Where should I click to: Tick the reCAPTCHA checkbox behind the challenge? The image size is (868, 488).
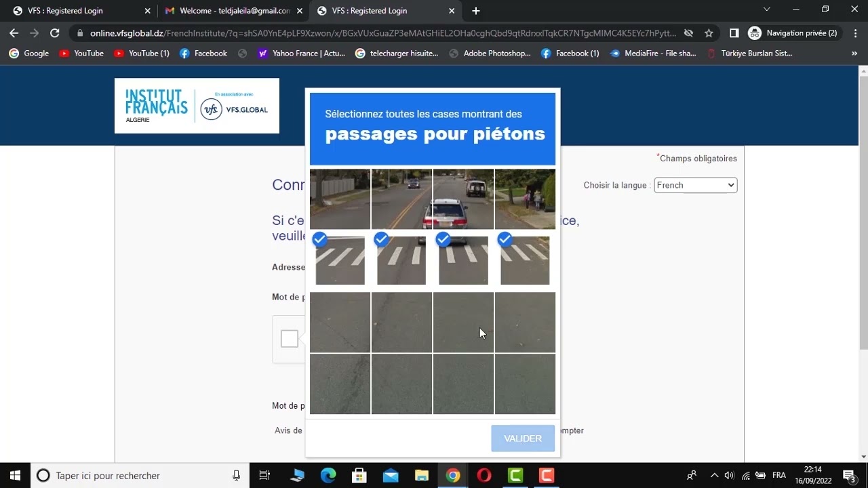pyautogui.click(x=290, y=339)
